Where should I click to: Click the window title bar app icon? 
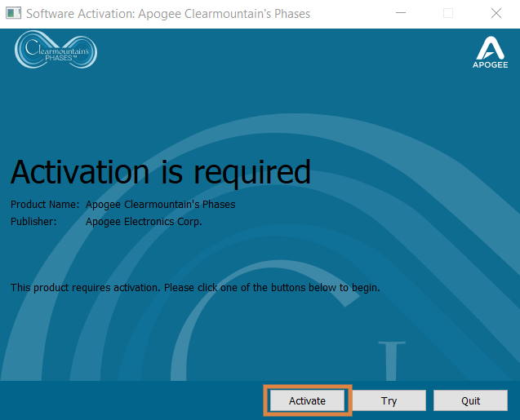[13, 13]
